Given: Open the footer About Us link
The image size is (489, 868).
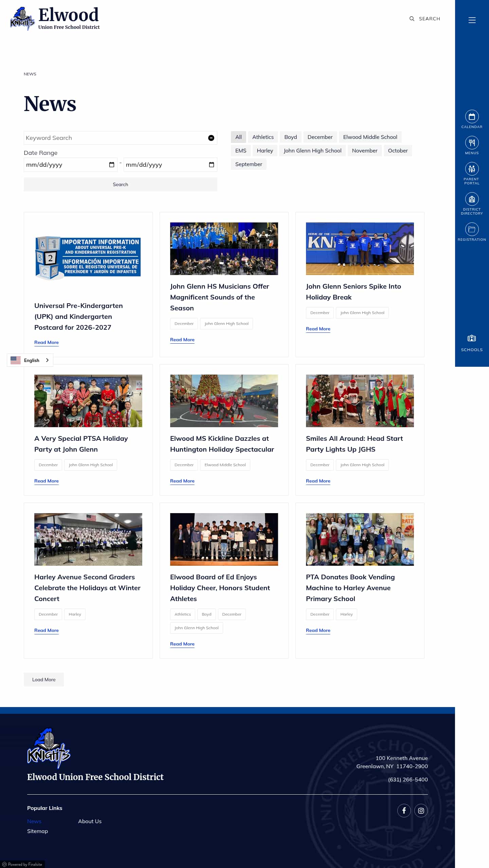Looking at the screenshot, I should point(90,821).
